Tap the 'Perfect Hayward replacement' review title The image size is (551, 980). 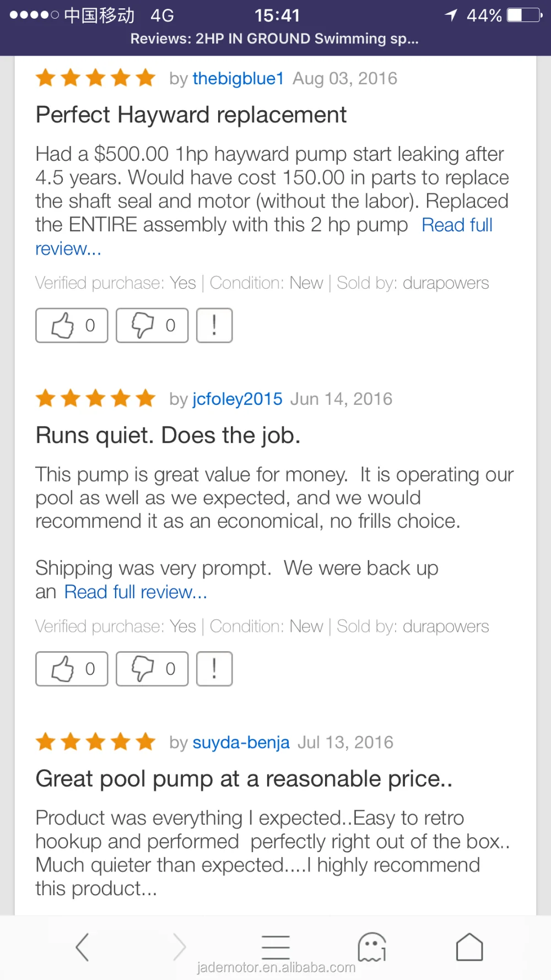point(191,115)
